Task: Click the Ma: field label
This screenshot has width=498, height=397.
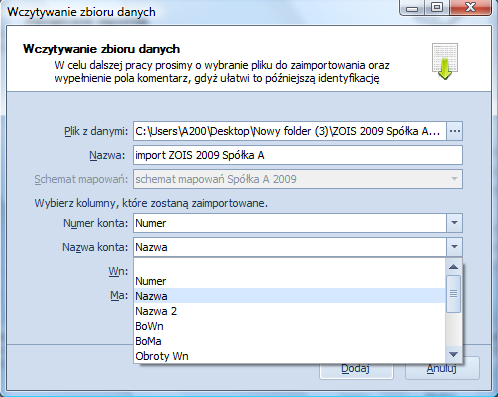Action: click(x=119, y=295)
